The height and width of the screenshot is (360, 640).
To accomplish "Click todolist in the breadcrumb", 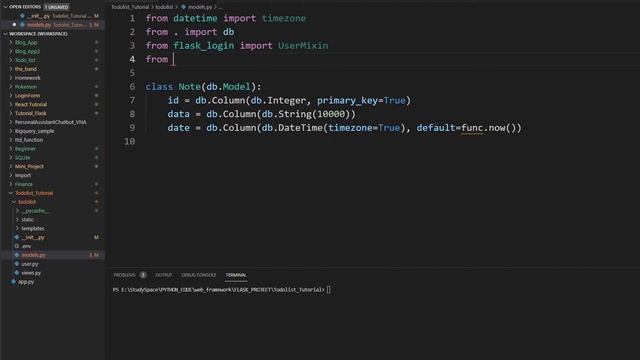I will (x=164, y=7).
